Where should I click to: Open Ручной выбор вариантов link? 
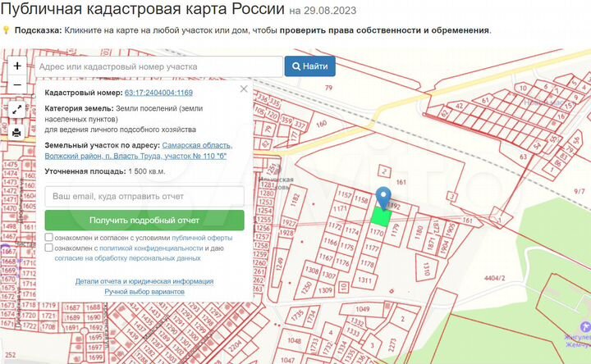[x=144, y=292]
